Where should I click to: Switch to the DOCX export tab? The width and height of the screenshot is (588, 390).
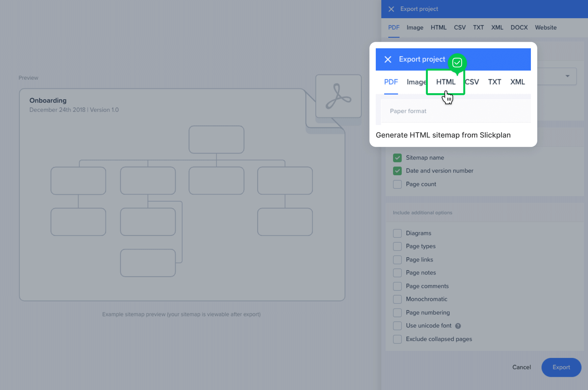click(x=519, y=28)
